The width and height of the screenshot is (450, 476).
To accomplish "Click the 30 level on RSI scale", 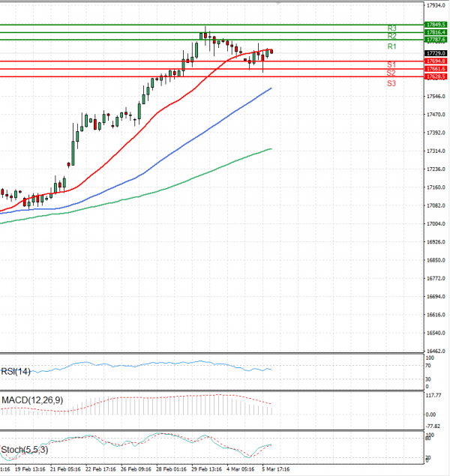I will pos(427,379).
